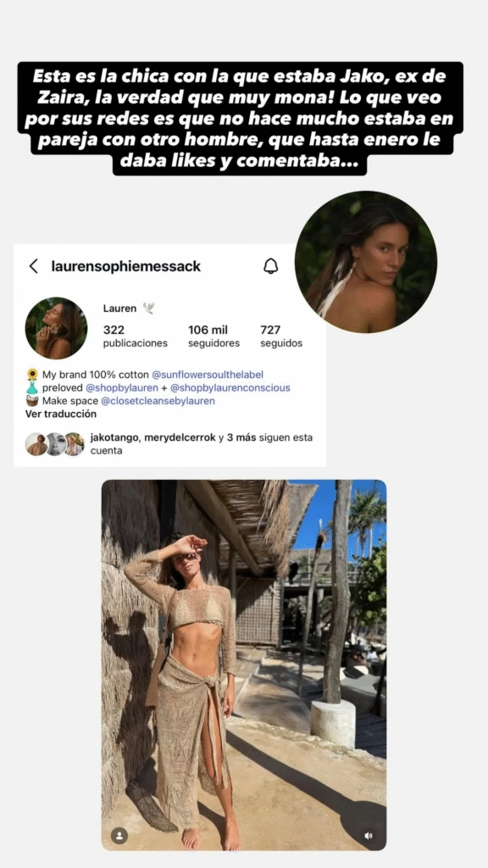Tap the 322 publicaciones count

[x=135, y=336]
